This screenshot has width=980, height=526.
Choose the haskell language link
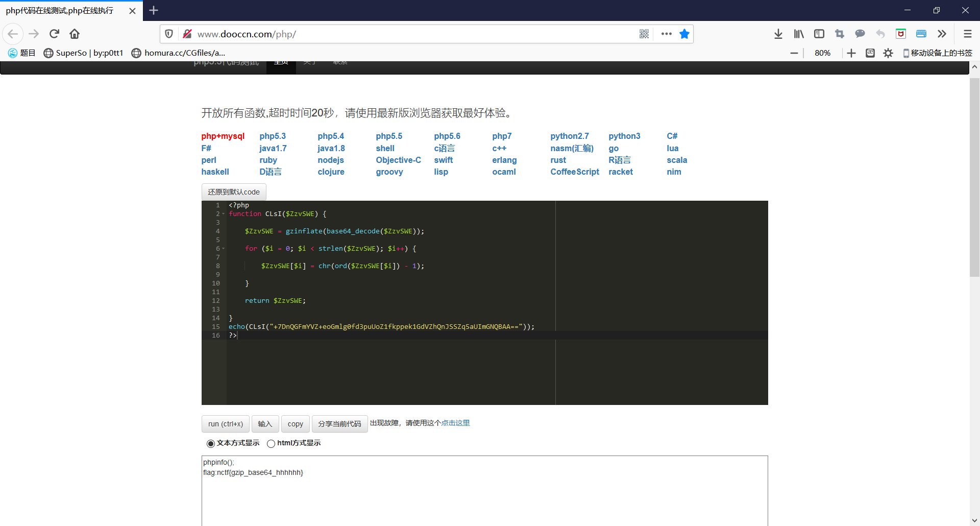point(215,172)
